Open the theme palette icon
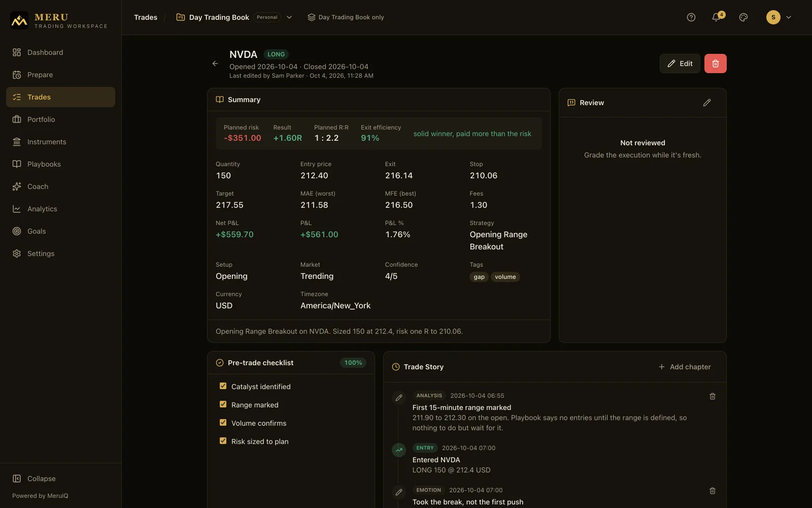 [x=743, y=17]
